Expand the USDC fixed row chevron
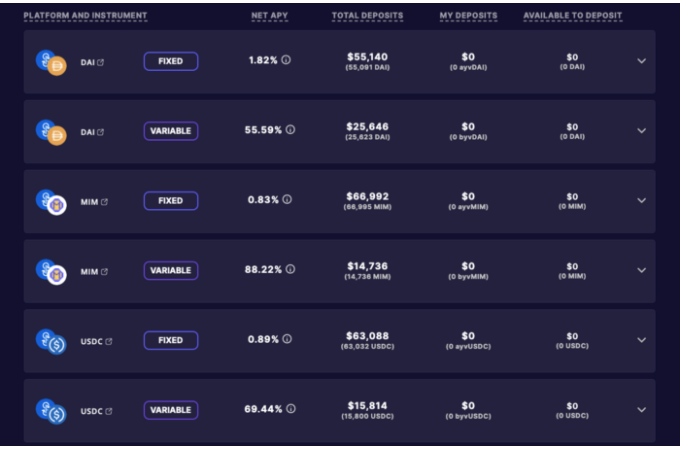Screen dimensions: 685x452 coord(641,340)
